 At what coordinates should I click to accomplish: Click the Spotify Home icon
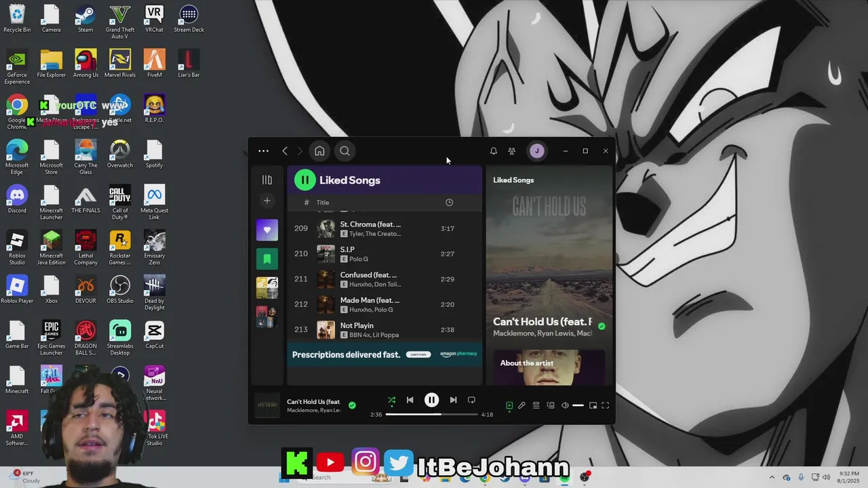point(319,151)
